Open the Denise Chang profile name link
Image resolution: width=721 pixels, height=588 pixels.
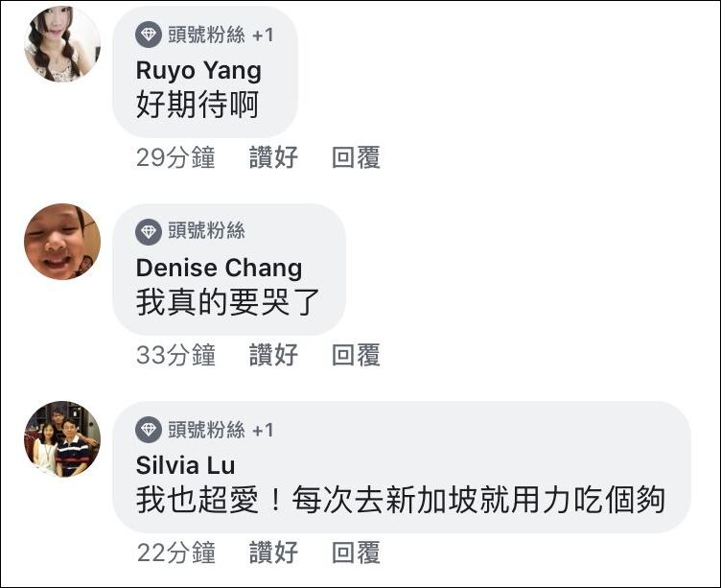(219, 267)
